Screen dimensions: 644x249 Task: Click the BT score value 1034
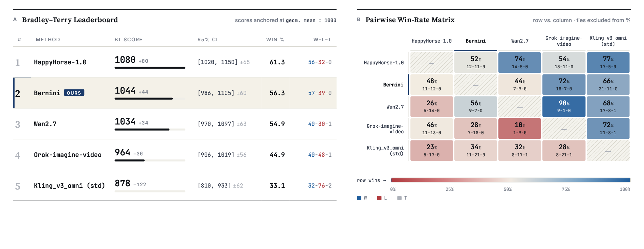coord(125,122)
